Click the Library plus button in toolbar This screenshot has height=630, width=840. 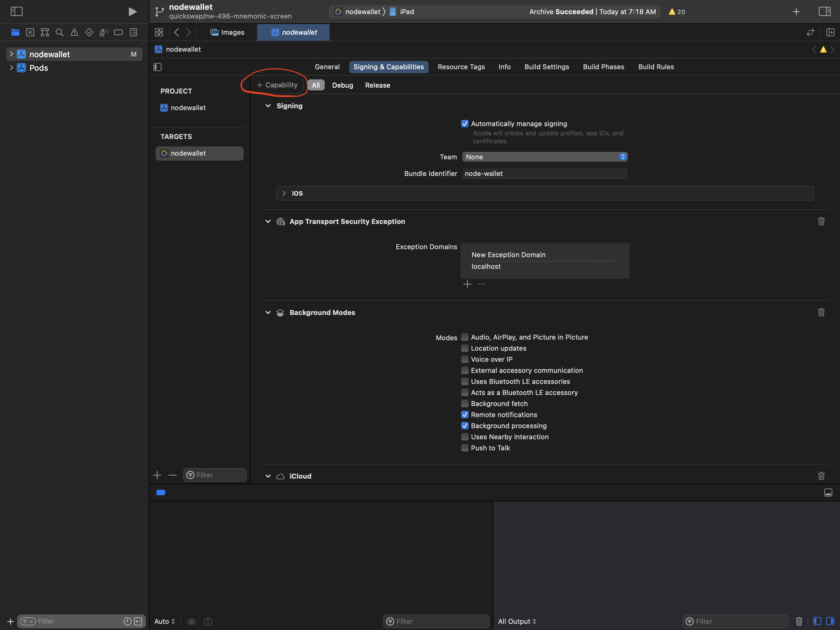796,12
